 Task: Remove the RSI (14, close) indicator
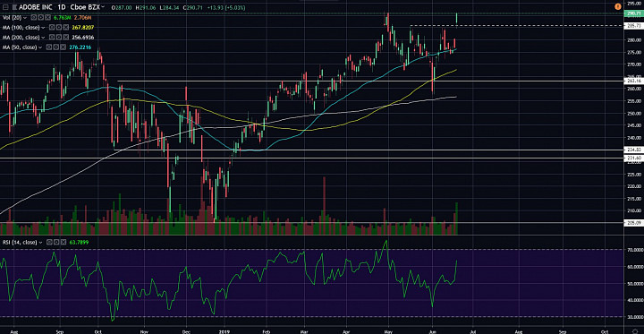[x=63, y=243]
